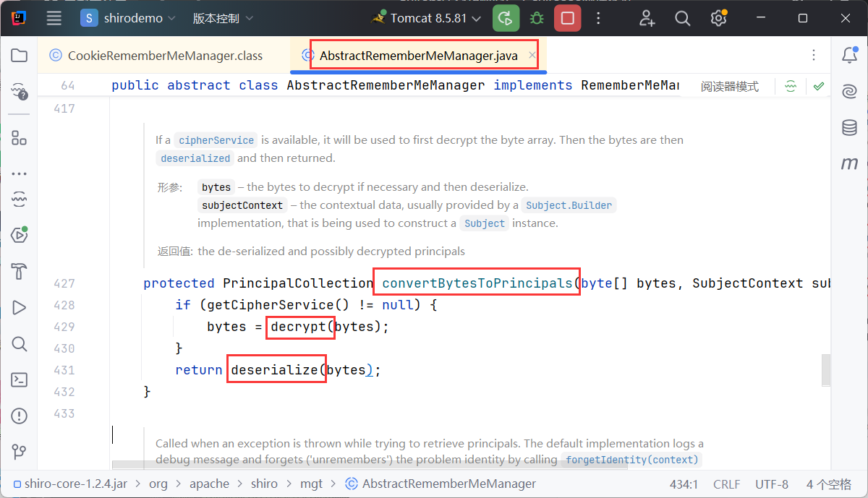Click the UTF-8 encoding in status bar
The image size is (868, 498).
point(772,484)
